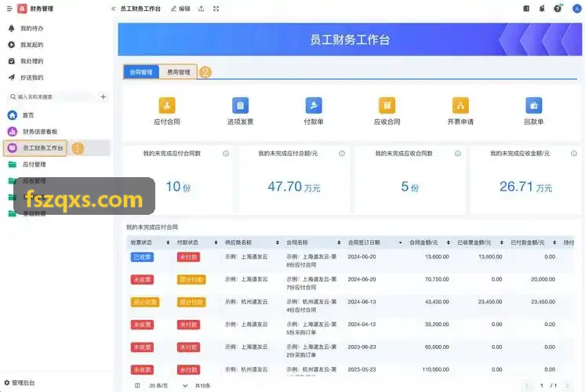Click the contract amount 110,000.00

pyautogui.click(x=435, y=369)
